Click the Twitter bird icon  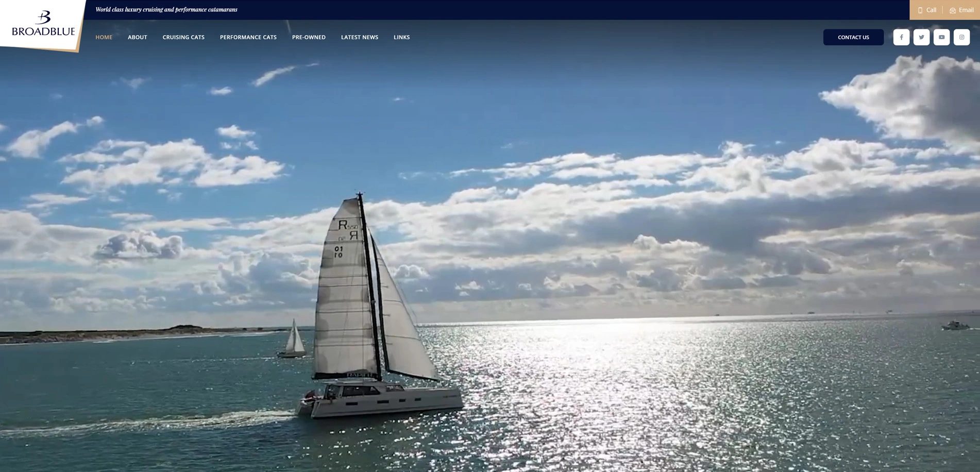(921, 37)
